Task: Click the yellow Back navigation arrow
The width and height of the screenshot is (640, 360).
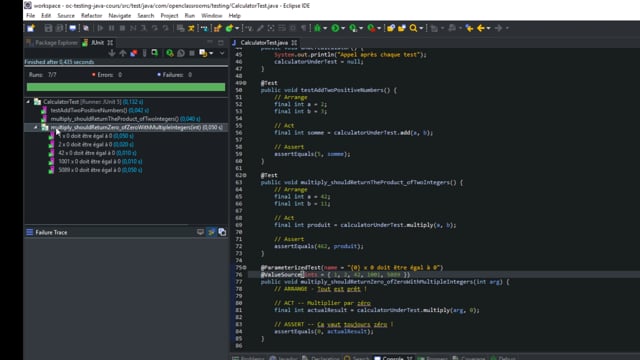Action: coord(481,28)
